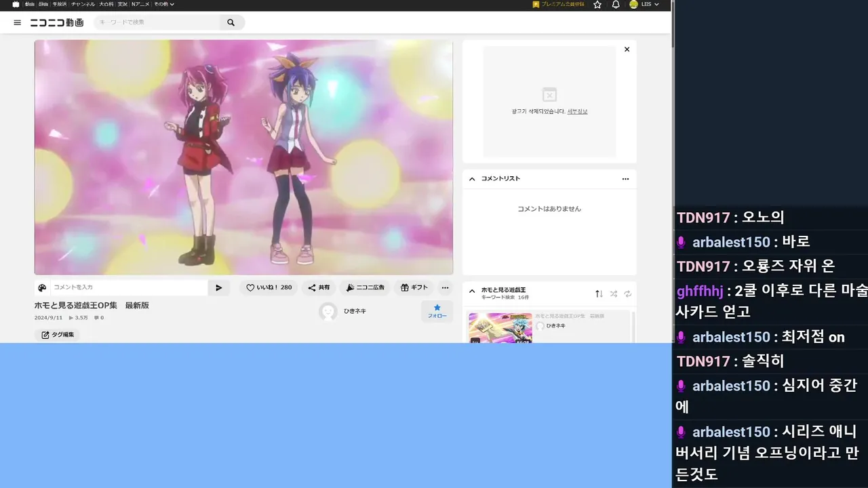868x488 pixels.
Task: Click the フォロー star button
Action: [x=437, y=311]
